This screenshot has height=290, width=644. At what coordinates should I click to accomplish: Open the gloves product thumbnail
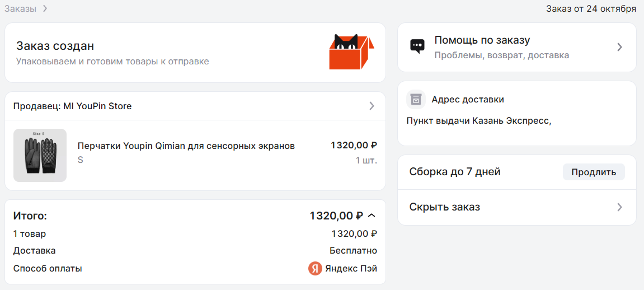(40, 155)
